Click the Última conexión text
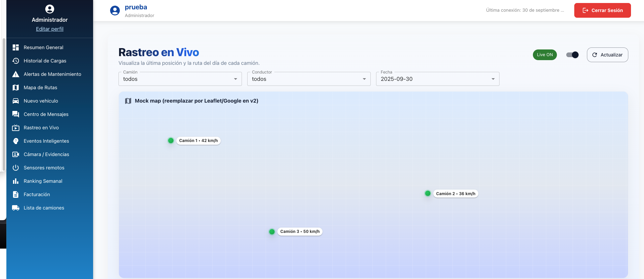The image size is (644, 279). pyautogui.click(x=525, y=10)
